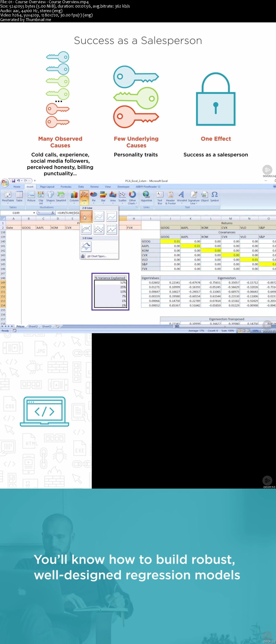Select row 149 header
Screen dimensions: 276x644
pos(3,282)
